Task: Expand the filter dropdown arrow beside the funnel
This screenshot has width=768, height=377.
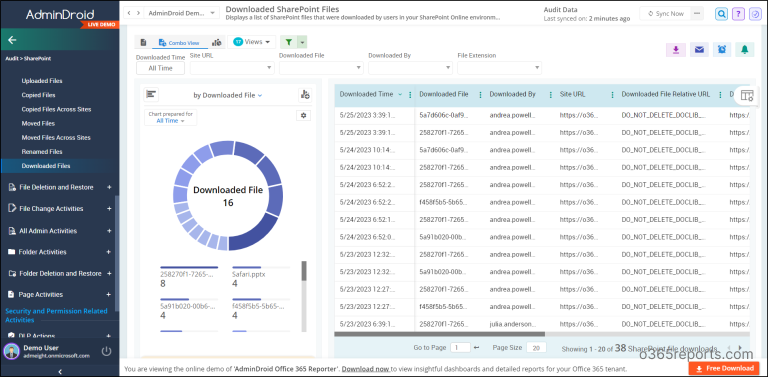Action: tap(302, 43)
